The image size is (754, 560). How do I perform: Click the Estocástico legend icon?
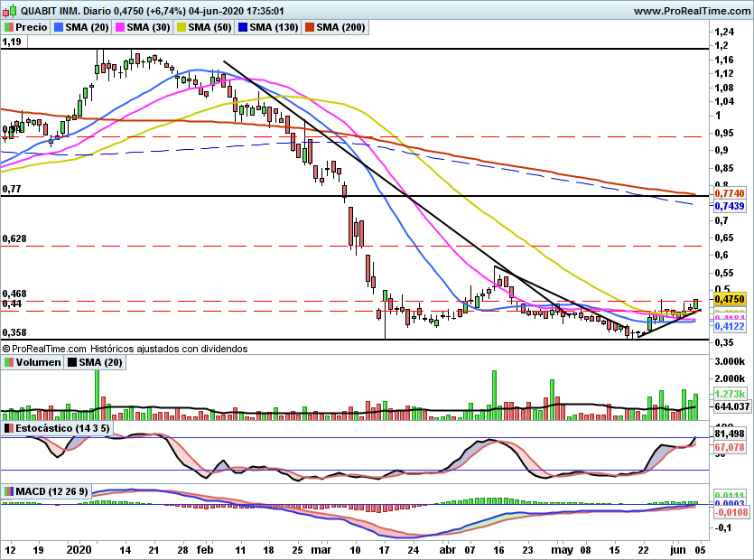coord(9,428)
